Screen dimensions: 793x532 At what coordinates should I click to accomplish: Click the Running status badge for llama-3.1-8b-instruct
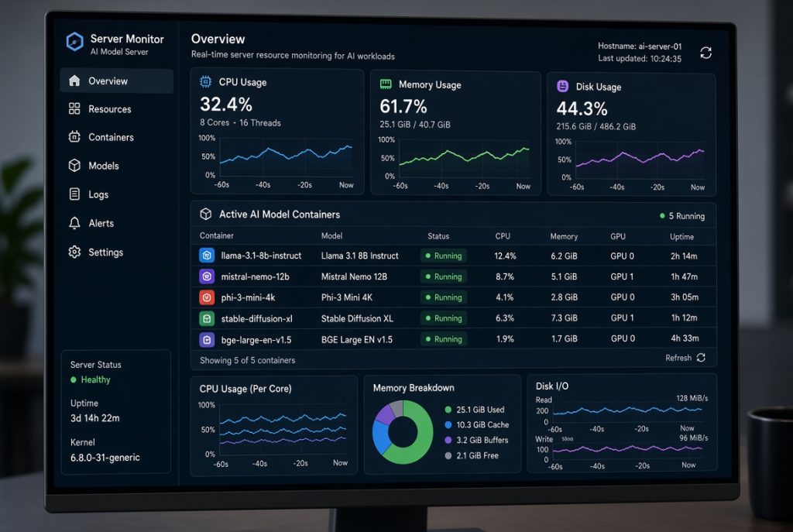click(x=444, y=256)
